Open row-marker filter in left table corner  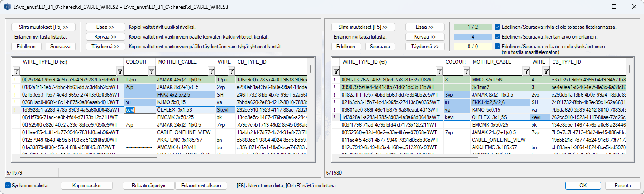(16, 71)
